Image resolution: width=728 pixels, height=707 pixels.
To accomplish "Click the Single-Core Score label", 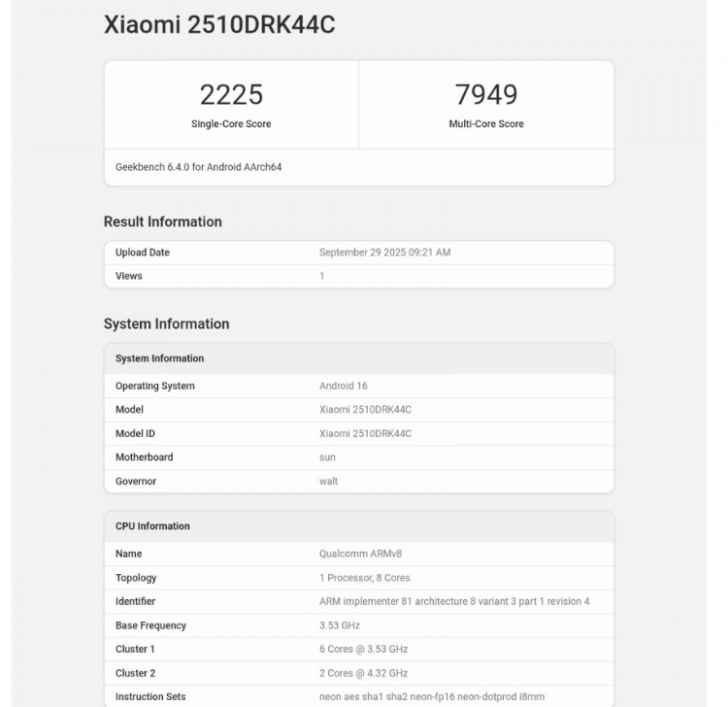I will [231, 124].
